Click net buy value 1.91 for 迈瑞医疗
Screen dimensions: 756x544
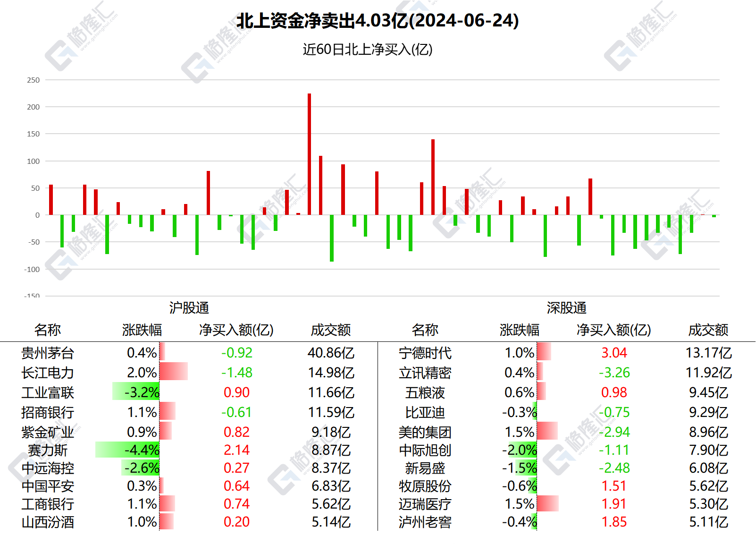point(614,504)
